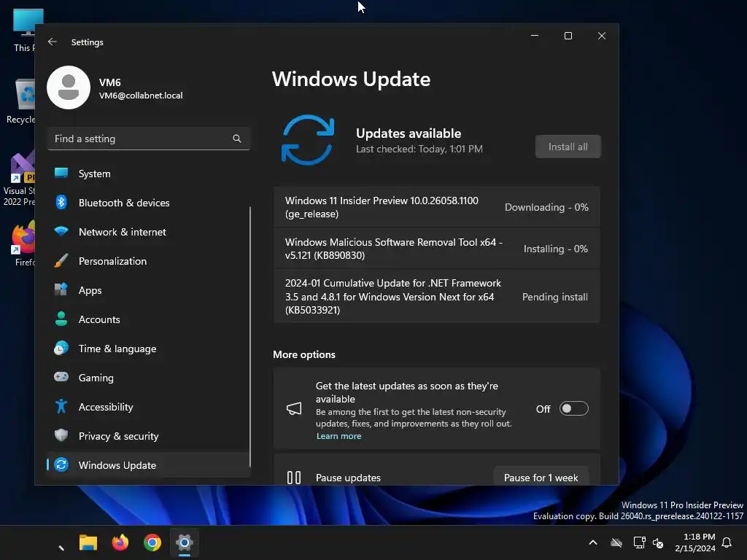747x560 pixels.
Task: Click the VM6@collabnet.local account email
Action: point(141,96)
